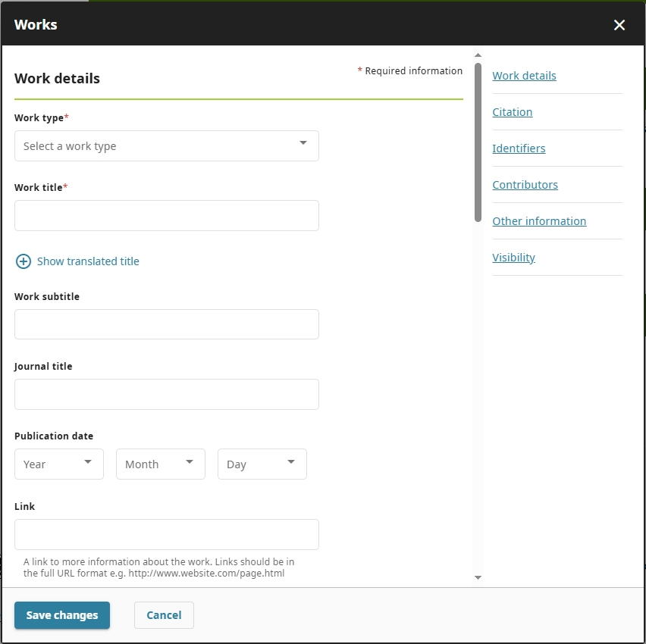Click Save changes button
The height and width of the screenshot is (644, 646).
[62, 615]
